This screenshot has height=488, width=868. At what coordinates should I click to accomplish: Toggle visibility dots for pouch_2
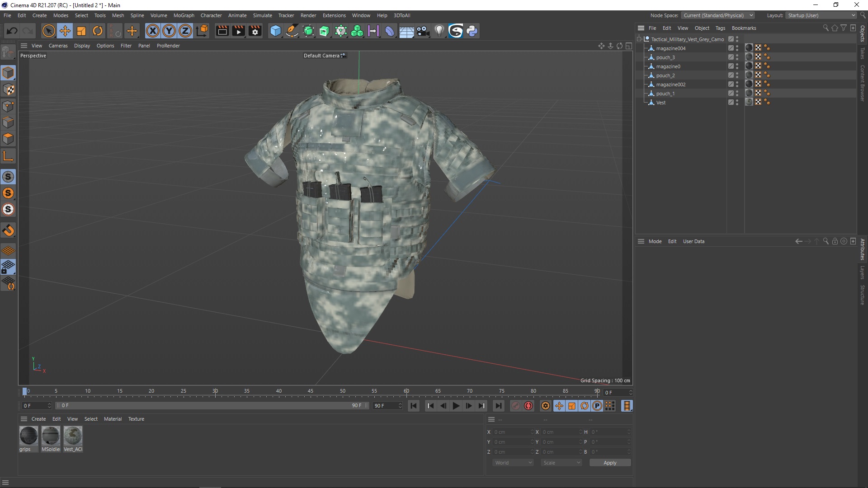tap(737, 75)
